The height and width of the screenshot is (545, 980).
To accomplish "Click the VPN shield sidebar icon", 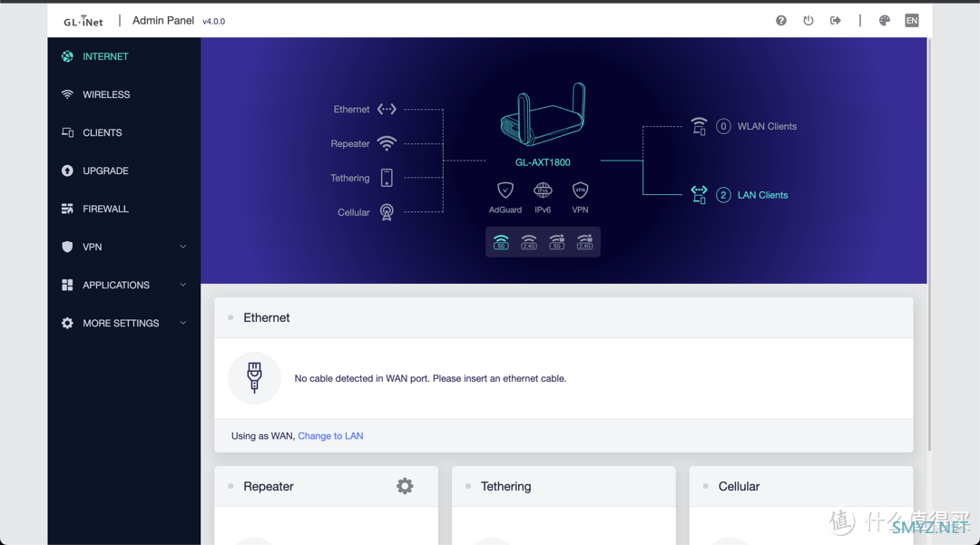I will (x=67, y=247).
